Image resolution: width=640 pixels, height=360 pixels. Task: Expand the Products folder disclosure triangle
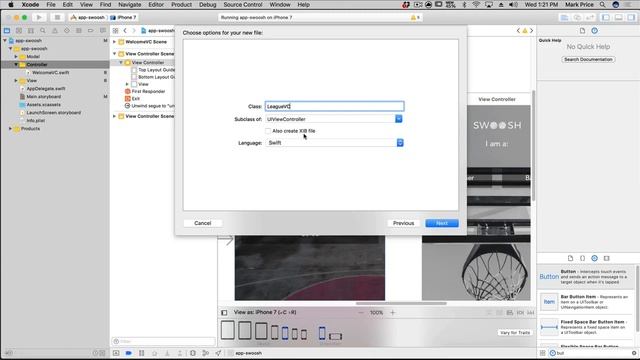(x=10, y=129)
